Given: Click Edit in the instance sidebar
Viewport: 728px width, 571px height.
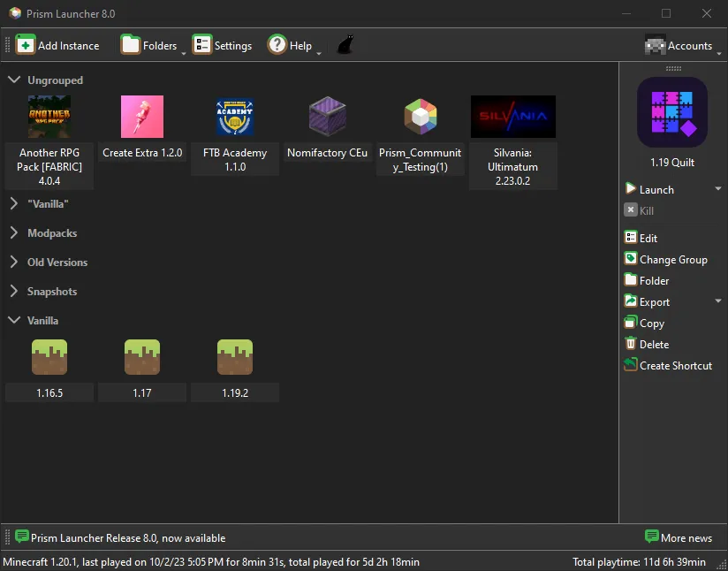Looking at the screenshot, I should (641, 238).
